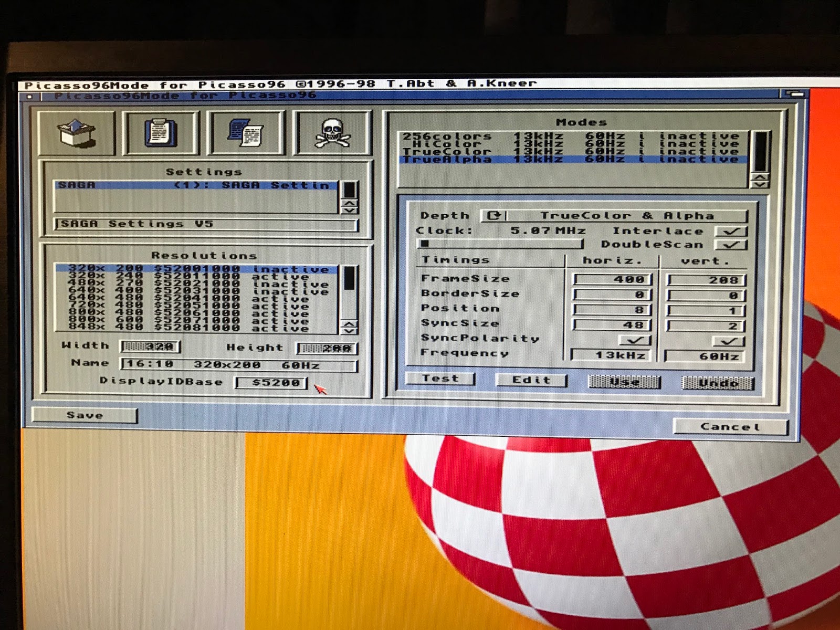Click horizontal Frequency 13kHz field
Image resolution: width=840 pixels, height=630 pixels.
pos(610,355)
